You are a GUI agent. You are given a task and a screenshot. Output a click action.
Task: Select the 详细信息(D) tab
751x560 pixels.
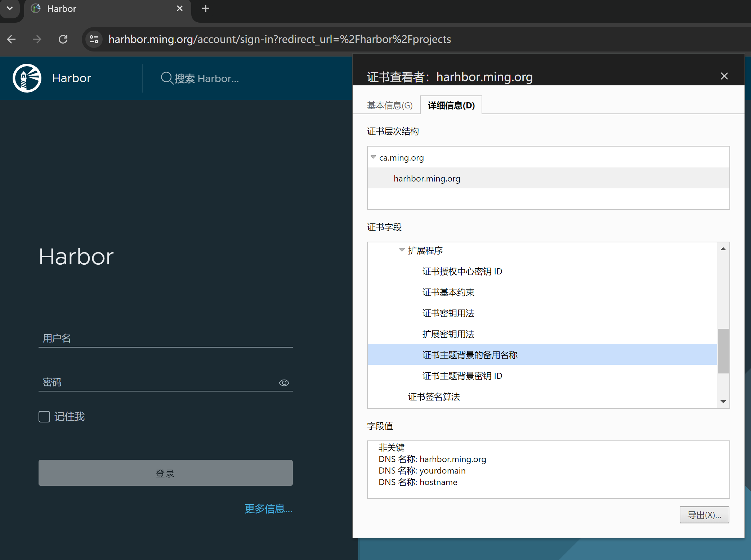click(x=451, y=106)
